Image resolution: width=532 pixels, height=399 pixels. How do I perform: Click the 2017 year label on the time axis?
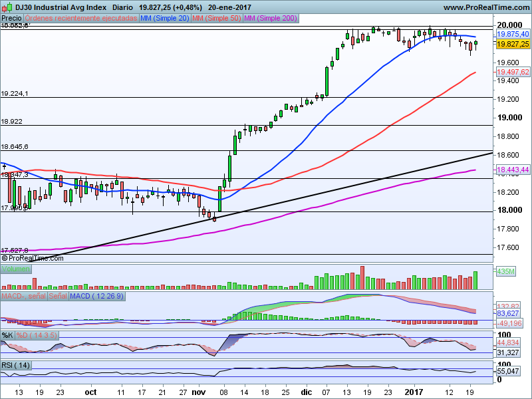pos(414,392)
